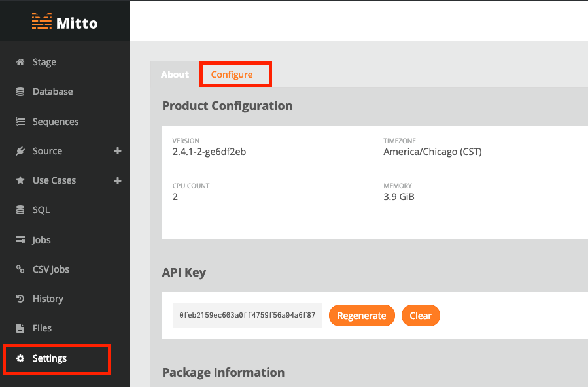Clear the API key
This screenshot has width=588, height=387.
[x=421, y=316]
